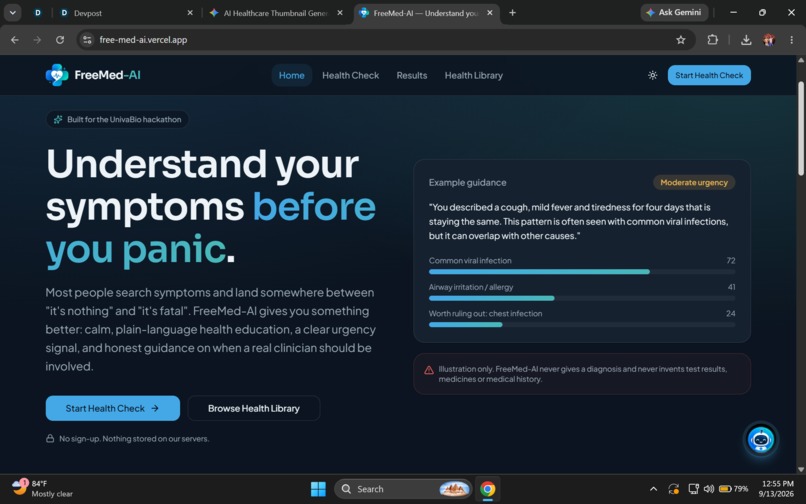Click the Browse Health Library button

254,408
